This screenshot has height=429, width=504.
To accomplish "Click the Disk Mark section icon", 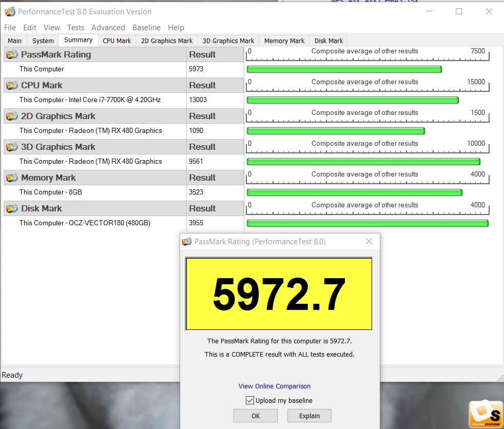I will [x=12, y=208].
